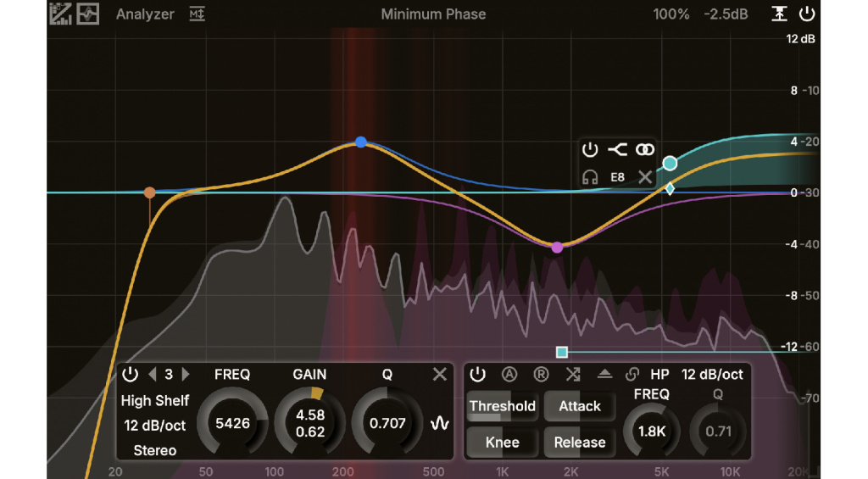Select the orange high-pass band node
The width and height of the screenshot is (868, 479).
[x=149, y=192]
